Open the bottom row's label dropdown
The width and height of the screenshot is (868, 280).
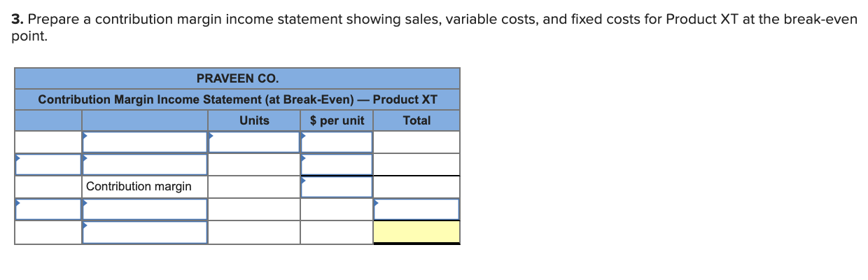pos(145,232)
